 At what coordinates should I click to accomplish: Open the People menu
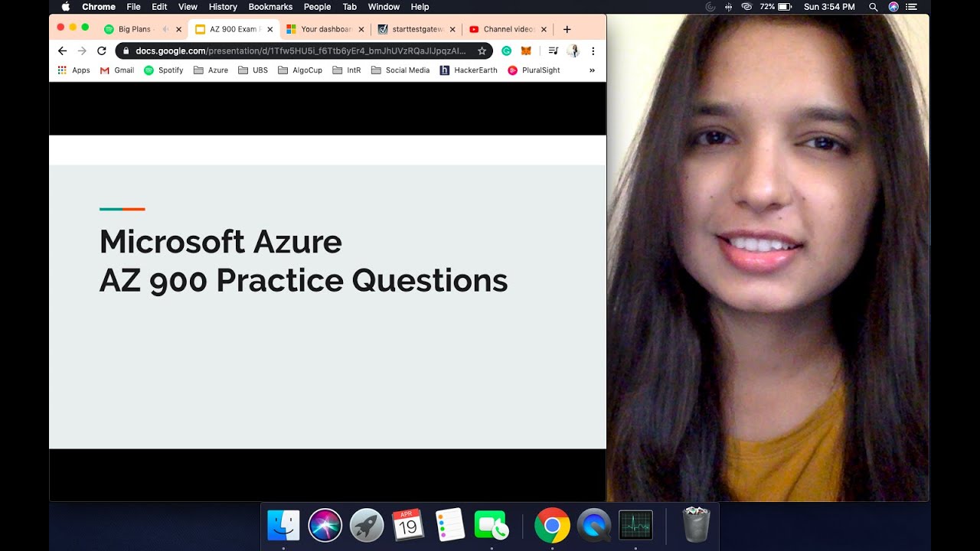click(x=317, y=7)
